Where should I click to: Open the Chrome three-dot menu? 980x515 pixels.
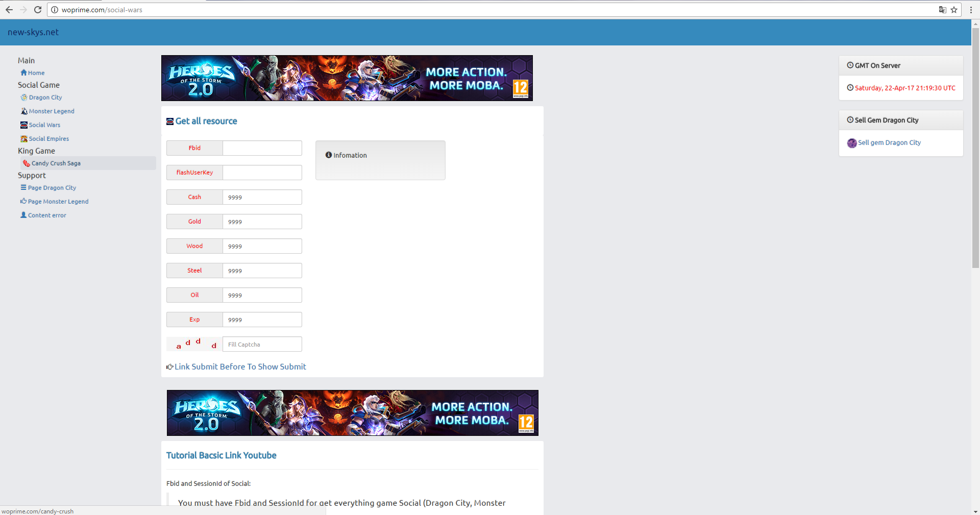971,10
